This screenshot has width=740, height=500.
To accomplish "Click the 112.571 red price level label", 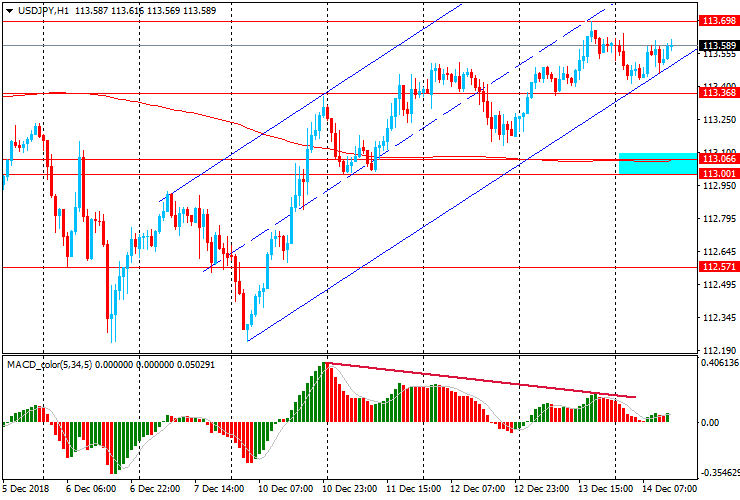I will click(719, 267).
